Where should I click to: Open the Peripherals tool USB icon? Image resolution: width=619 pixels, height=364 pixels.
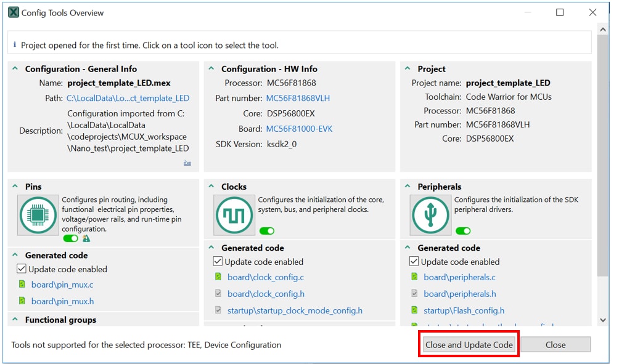(430, 216)
